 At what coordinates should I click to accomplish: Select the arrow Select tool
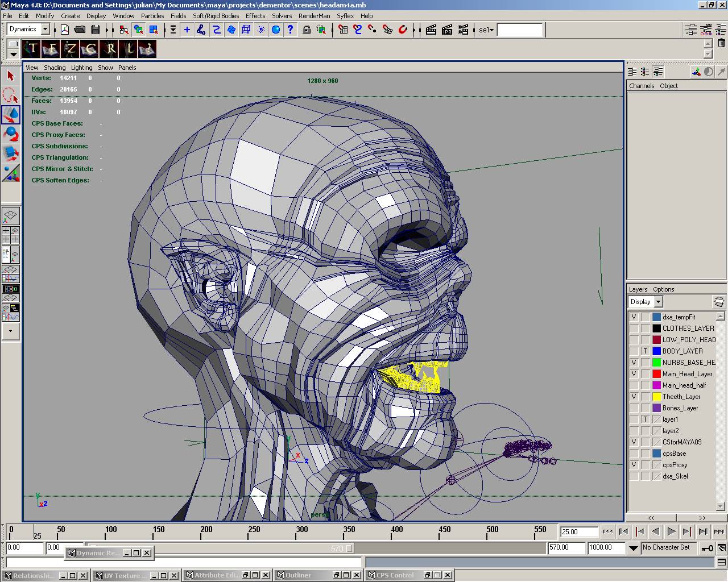tap(11, 76)
